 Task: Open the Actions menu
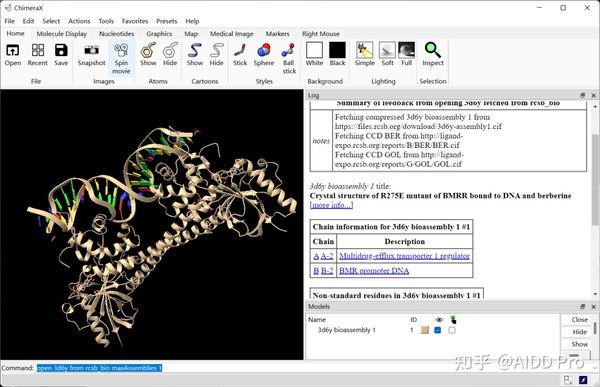click(79, 21)
